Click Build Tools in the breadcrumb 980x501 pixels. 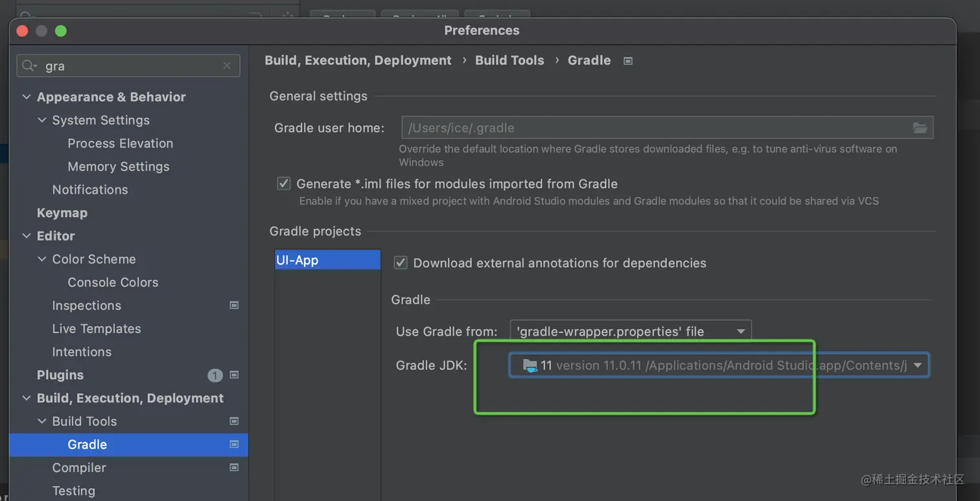tap(509, 60)
